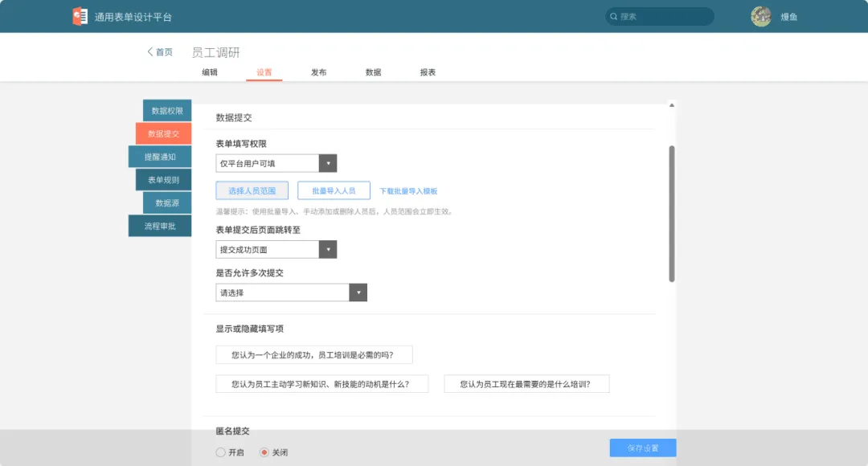This screenshot has width=868, height=466.
Task: Select 数据提交 sidebar item
Action: click(163, 133)
